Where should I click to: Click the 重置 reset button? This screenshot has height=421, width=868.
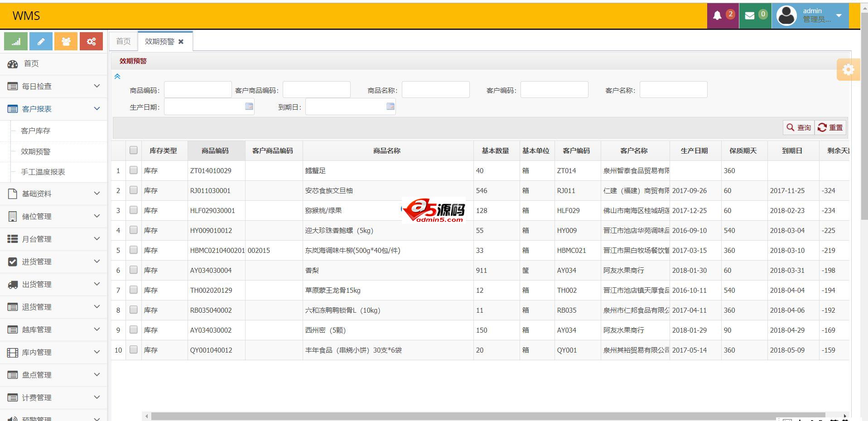click(x=830, y=128)
